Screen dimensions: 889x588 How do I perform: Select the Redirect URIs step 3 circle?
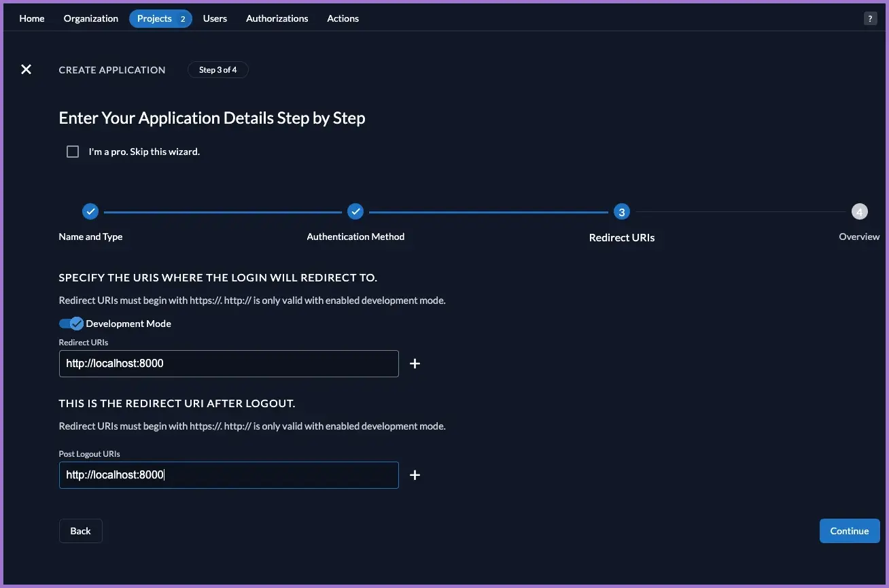(621, 212)
